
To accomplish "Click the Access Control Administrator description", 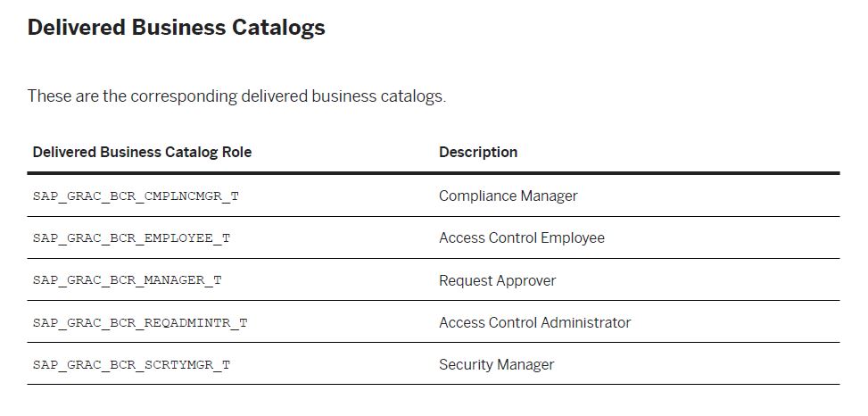I will 534,323.
